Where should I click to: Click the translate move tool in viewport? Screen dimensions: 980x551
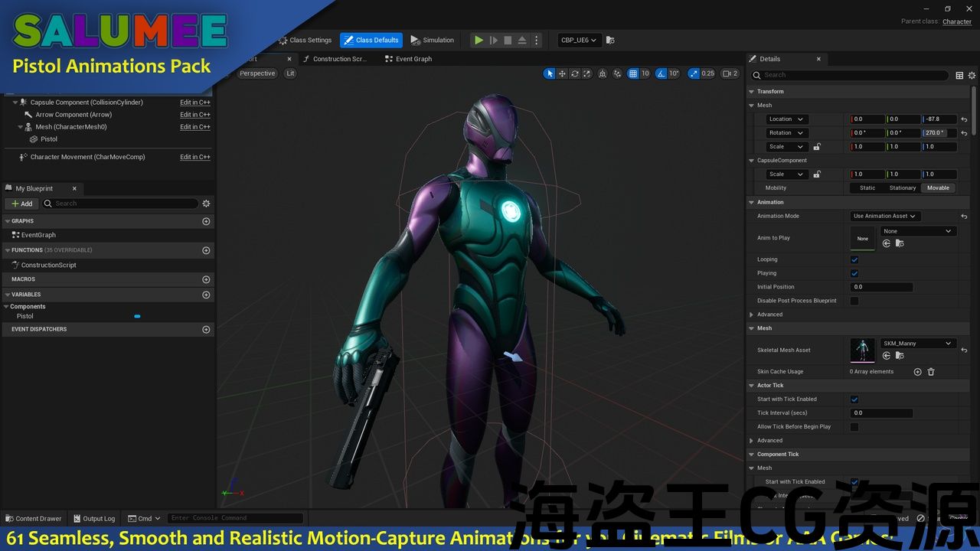point(562,73)
